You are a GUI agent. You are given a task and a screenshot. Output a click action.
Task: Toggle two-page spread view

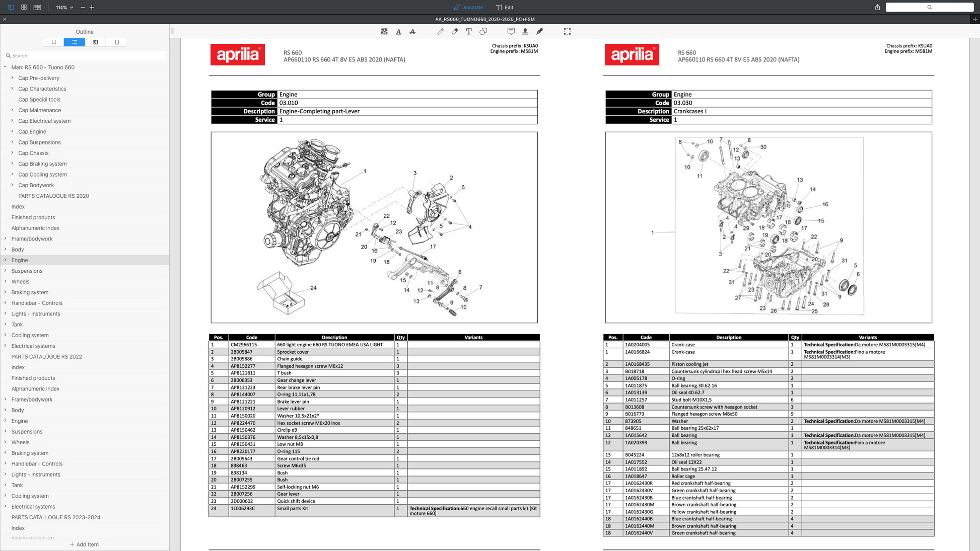pos(37,7)
